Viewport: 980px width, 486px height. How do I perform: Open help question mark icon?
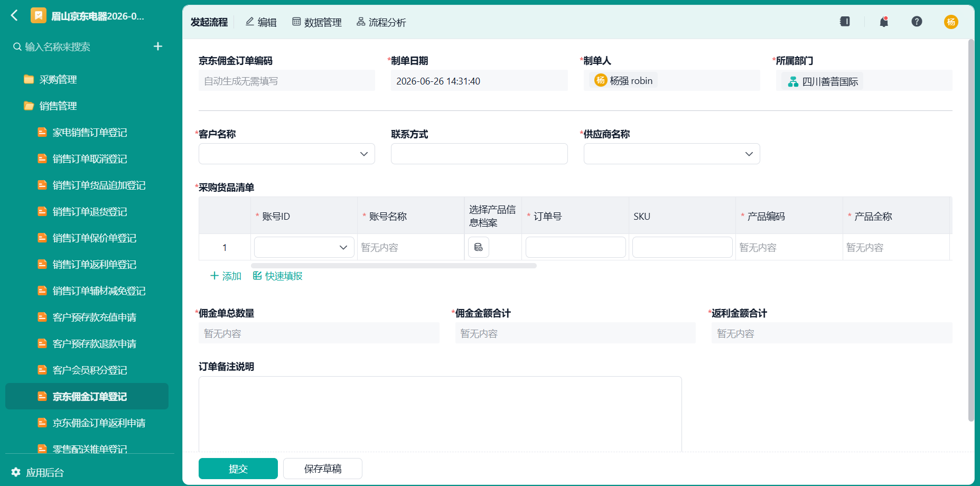[917, 22]
